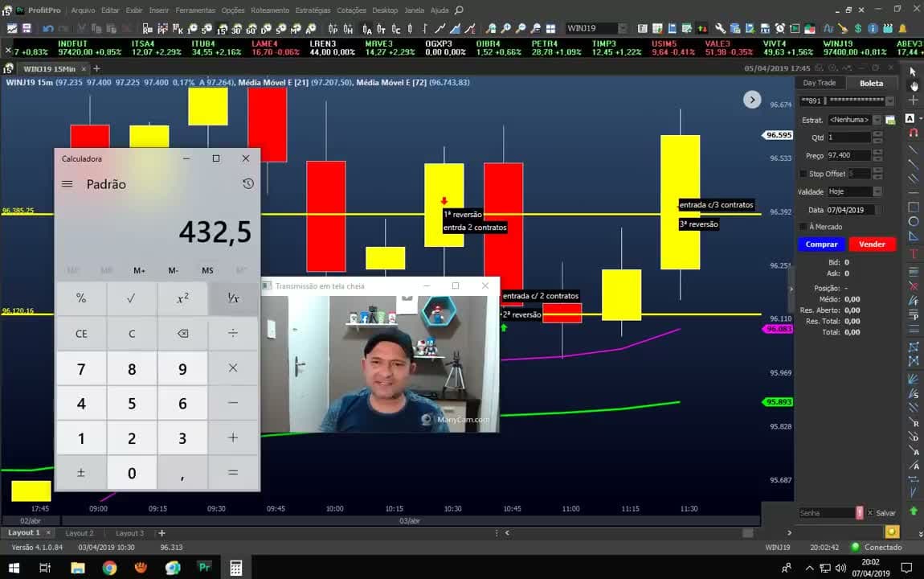Click calculator 7 digit button
The width and height of the screenshot is (924, 579).
tap(81, 369)
